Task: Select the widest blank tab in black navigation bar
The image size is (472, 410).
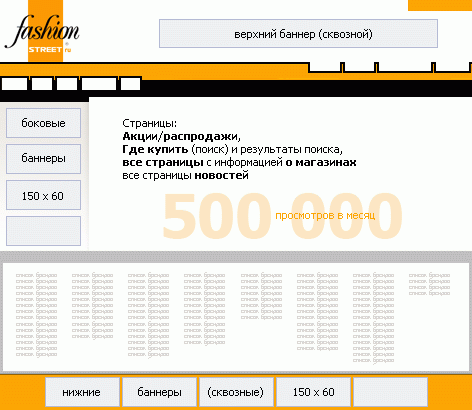Action: pos(99,84)
